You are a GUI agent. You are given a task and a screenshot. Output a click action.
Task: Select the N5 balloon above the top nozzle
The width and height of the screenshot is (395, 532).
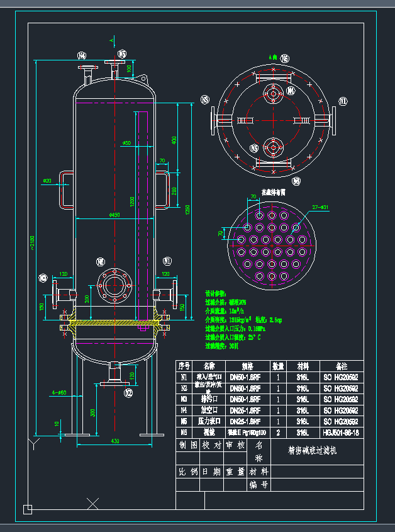pos(122,54)
